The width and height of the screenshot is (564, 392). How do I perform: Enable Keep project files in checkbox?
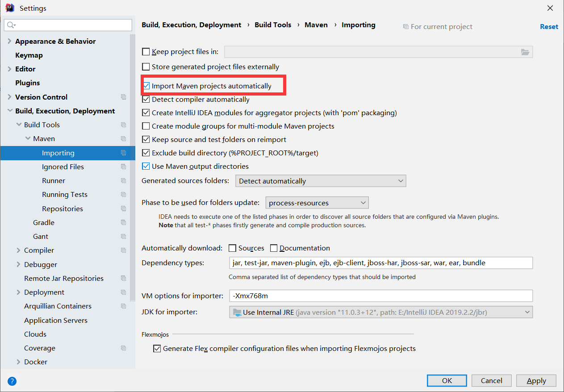[146, 52]
